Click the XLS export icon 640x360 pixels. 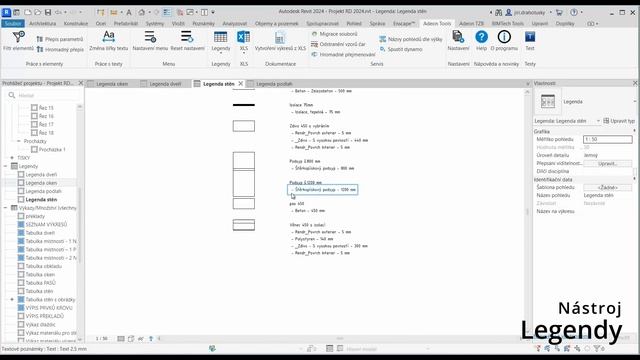(244, 37)
